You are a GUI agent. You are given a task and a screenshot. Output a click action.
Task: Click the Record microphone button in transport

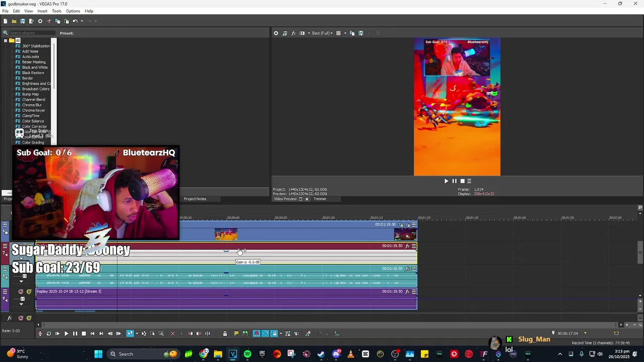coord(40,333)
